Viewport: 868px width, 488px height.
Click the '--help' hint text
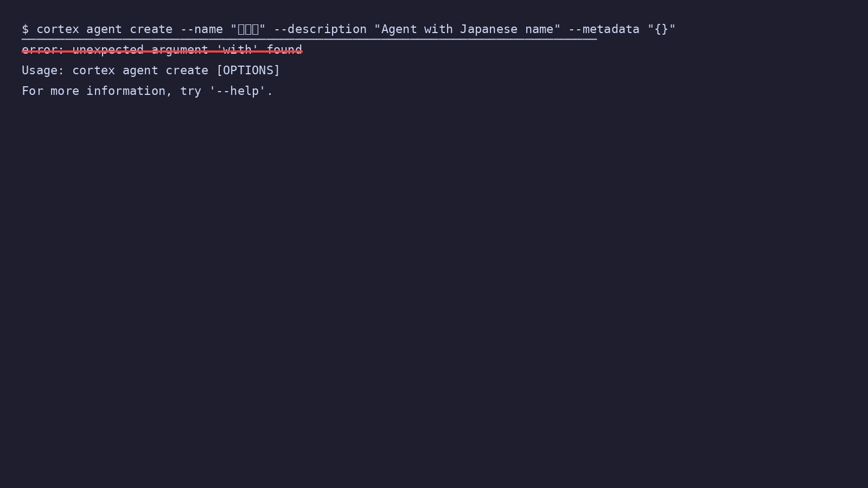237,91
